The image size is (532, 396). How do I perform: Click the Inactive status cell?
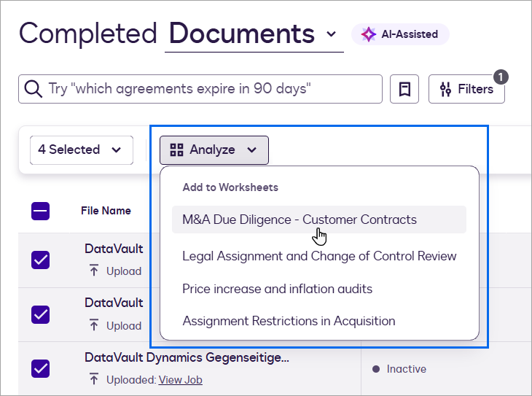point(399,369)
